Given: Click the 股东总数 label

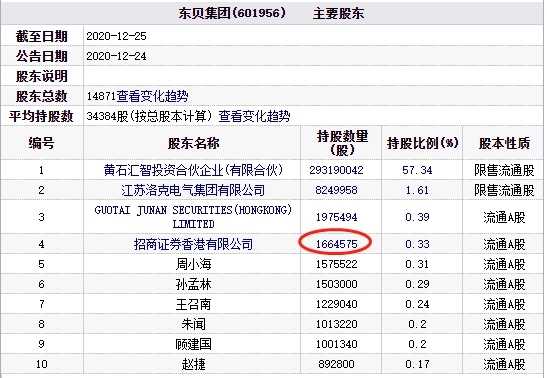Looking at the screenshot, I should [x=42, y=96].
